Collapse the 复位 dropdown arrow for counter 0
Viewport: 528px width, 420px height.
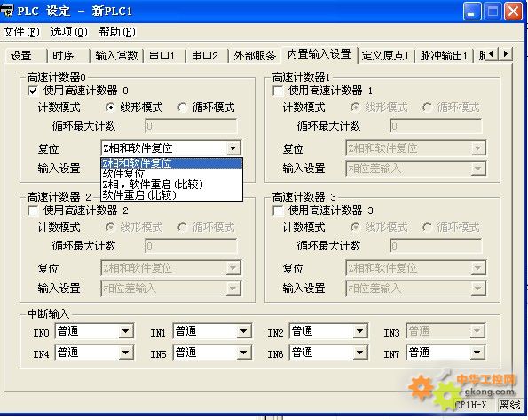[x=232, y=148]
